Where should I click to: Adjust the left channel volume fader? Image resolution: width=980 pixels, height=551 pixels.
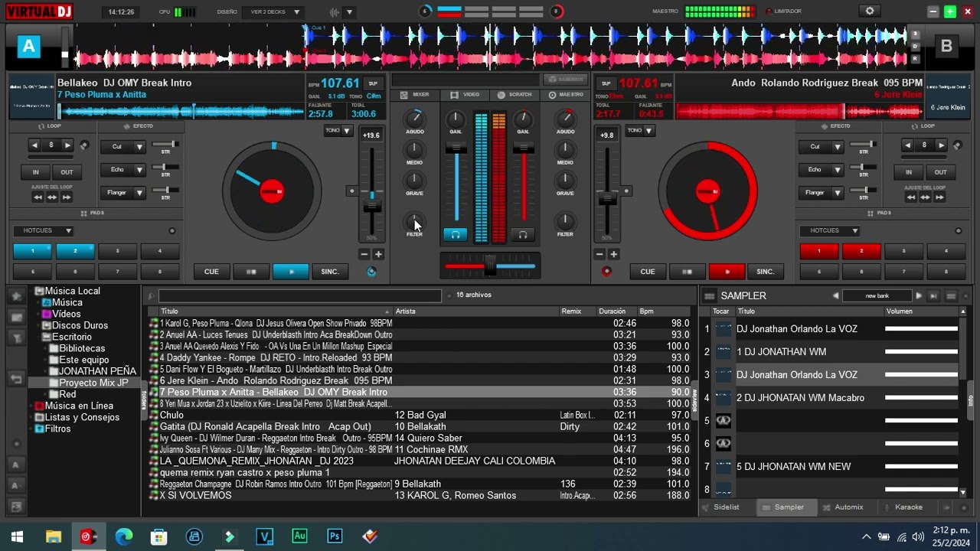tap(456, 149)
